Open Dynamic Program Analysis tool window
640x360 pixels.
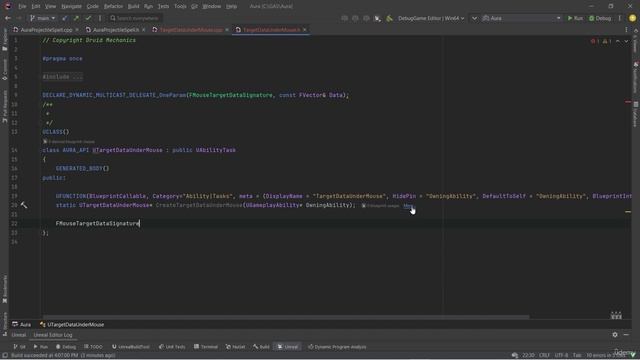tap(337, 347)
